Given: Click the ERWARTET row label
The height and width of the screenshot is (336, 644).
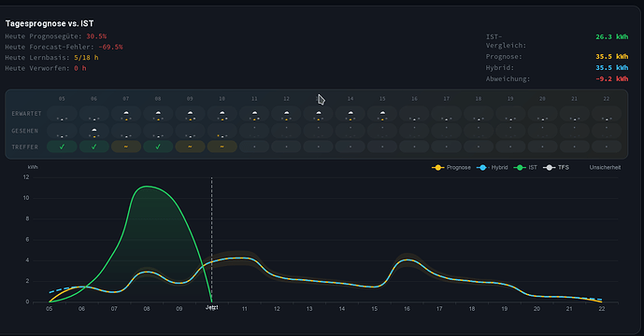Looking at the screenshot, I should point(26,114).
